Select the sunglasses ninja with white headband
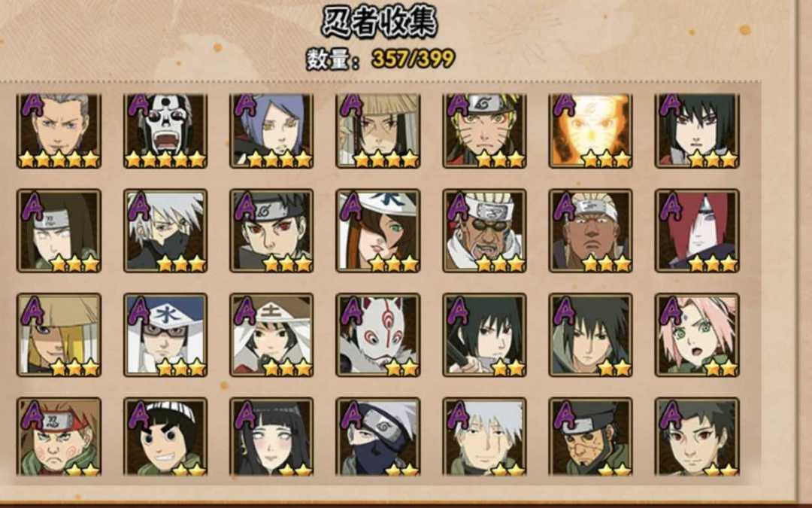Screen dimensions: 812x508 click(484, 231)
